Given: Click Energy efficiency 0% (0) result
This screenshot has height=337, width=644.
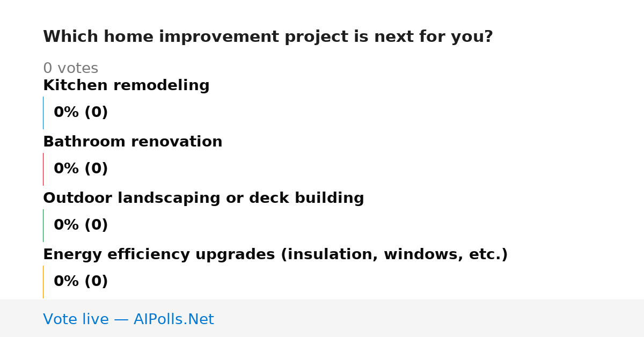Looking at the screenshot, I should coord(80,282).
